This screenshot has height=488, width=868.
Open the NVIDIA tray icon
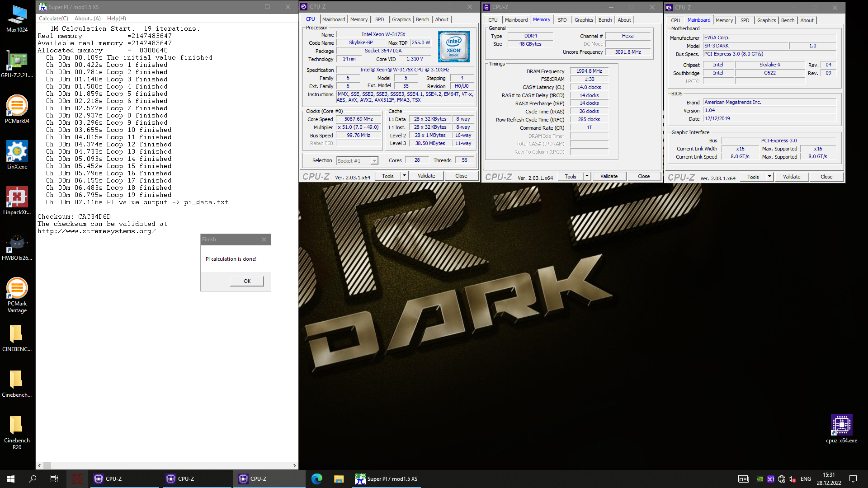pyautogui.click(x=760, y=479)
